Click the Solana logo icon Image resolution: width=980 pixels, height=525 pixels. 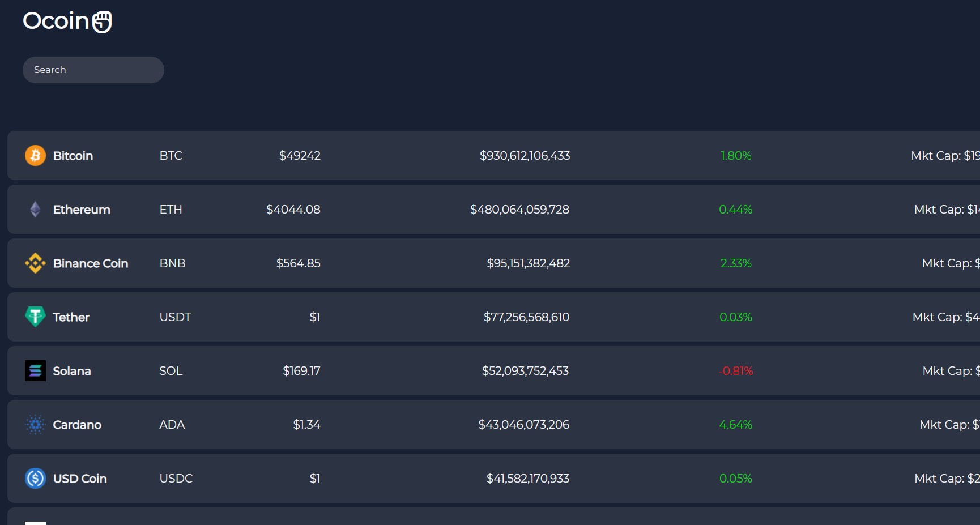(x=35, y=371)
